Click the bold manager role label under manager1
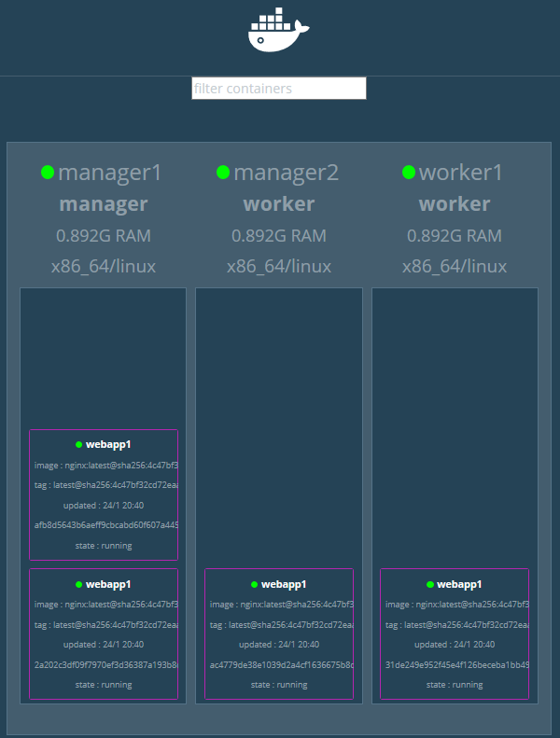The height and width of the screenshot is (738, 560). tap(104, 203)
